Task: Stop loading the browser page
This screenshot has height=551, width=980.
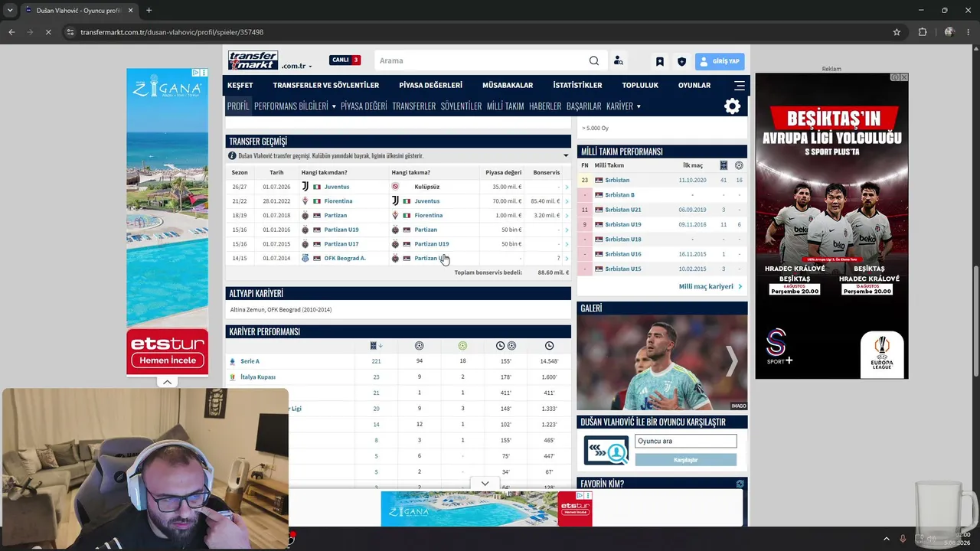Action: click(x=47, y=32)
